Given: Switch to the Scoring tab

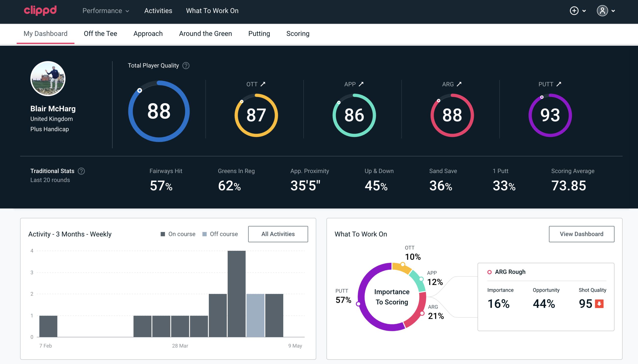Looking at the screenshot, I should pos(298,33).
